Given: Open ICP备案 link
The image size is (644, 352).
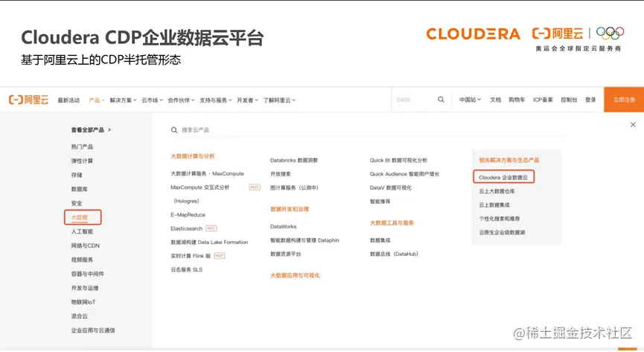Looking at the screenshot, I should point(543,100).
